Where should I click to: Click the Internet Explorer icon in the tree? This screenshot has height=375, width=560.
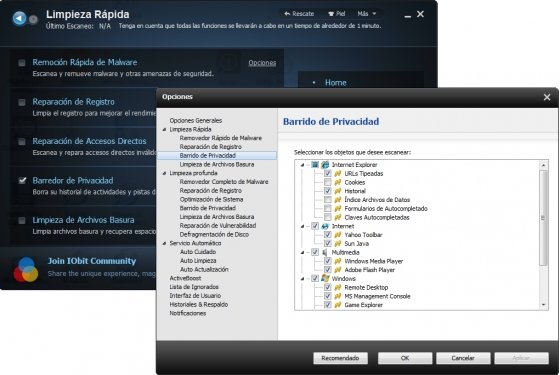tap(325, 165)
